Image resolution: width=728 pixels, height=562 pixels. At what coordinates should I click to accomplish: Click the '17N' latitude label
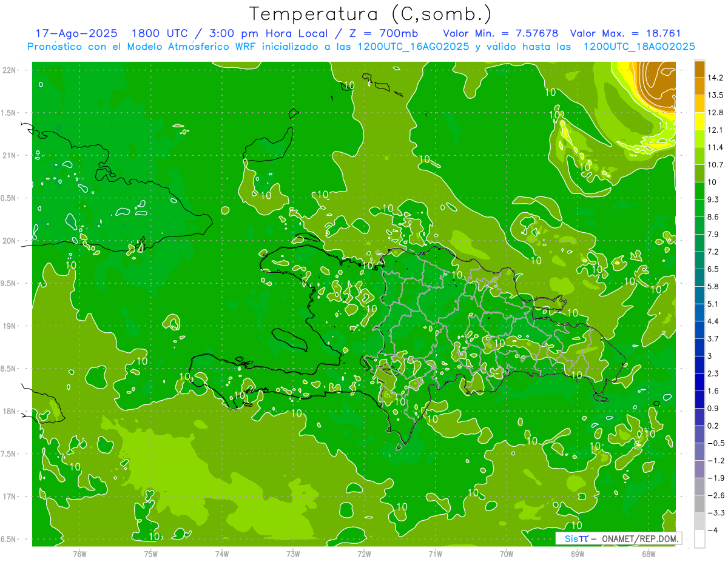click(10, 497)
